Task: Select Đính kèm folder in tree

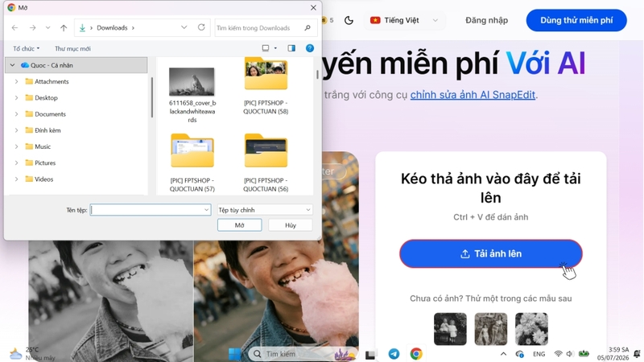Action: (43, 130)
